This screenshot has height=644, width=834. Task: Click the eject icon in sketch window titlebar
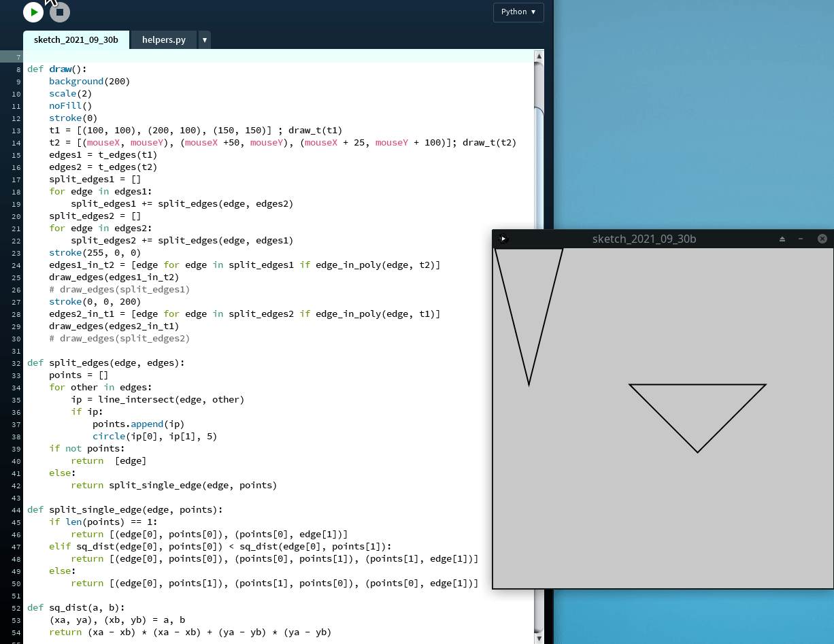tap(782, 239)
